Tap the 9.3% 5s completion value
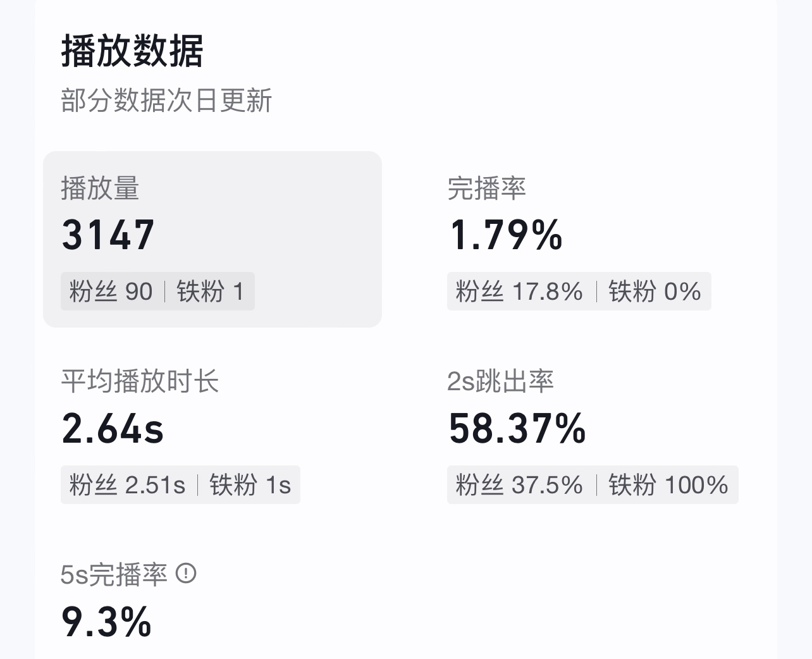This screenshot has width=812, height=659. tap(106, 622)
